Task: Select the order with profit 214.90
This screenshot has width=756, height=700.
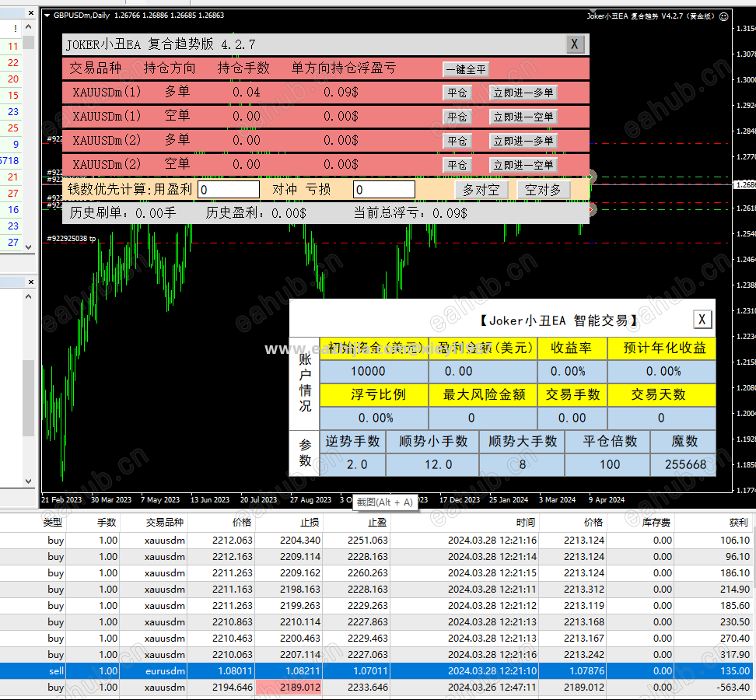Action: 378,589
